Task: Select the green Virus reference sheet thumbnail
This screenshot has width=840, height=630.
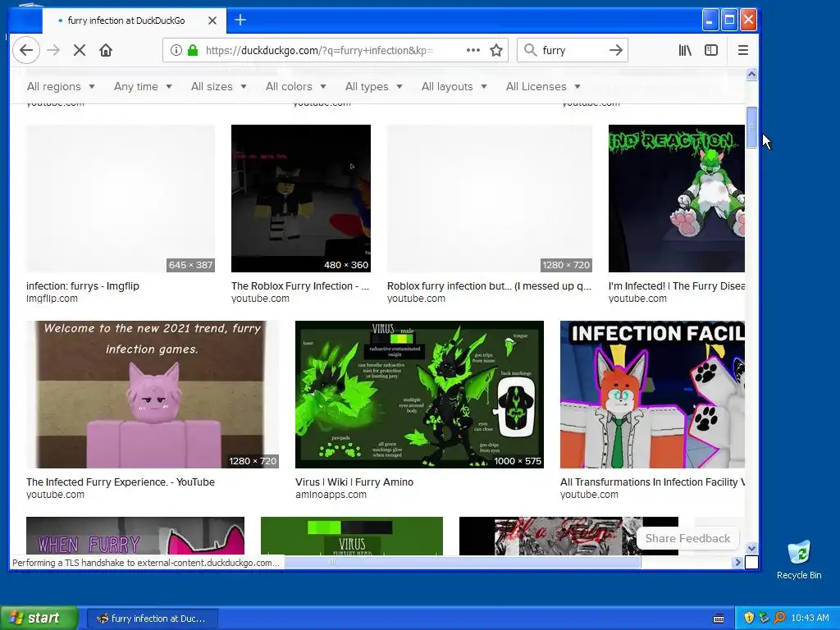Action: (x=419, y=395)
